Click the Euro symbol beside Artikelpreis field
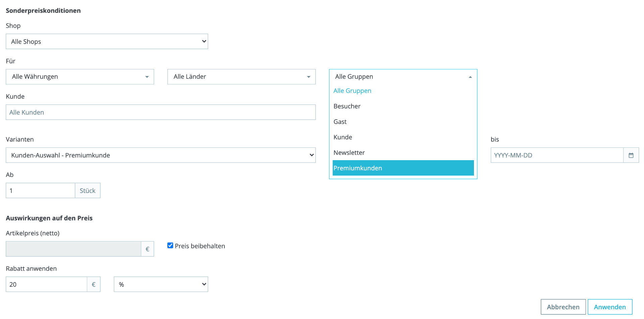This screenshot has width=644, height=319. [x=147, y=249]
